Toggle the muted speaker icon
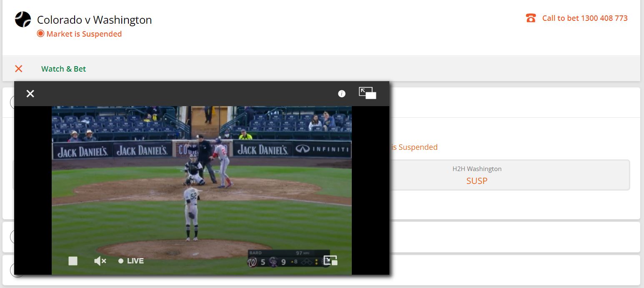The height and width of the screenshot is (288, 644). tap(100, 261)
